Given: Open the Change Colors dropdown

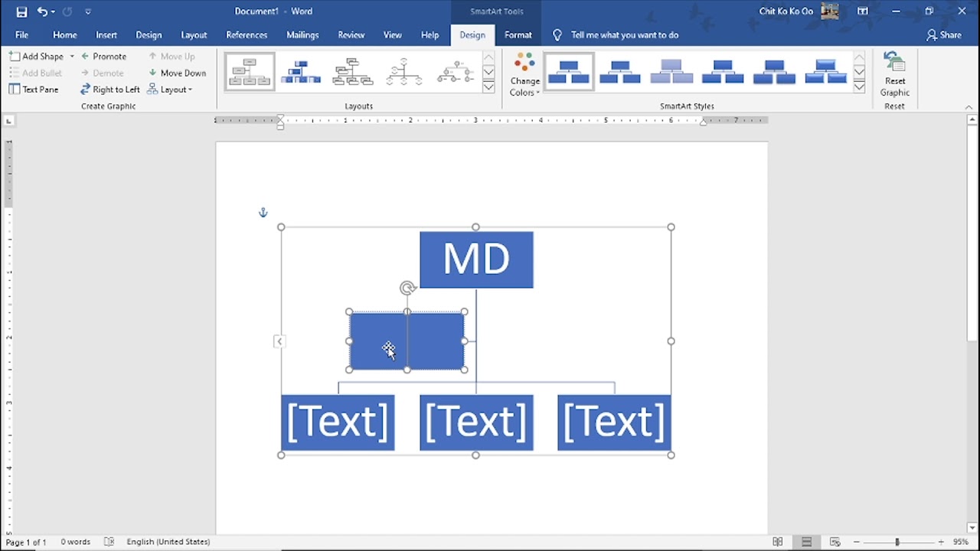Looking at the screenshot, I should click(524, 75).
